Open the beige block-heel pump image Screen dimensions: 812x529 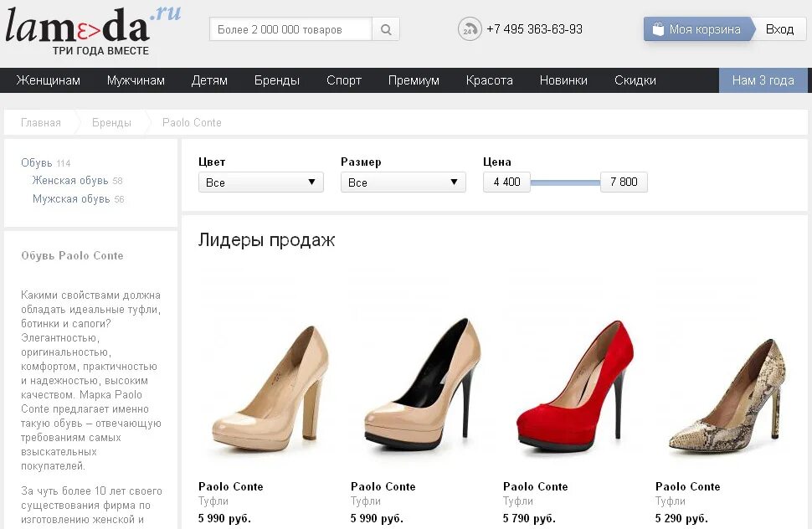pos(270,388)
